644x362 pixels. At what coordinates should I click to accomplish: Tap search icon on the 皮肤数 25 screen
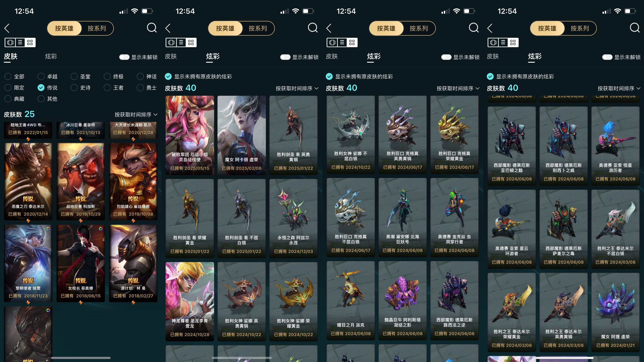point(152,28)
